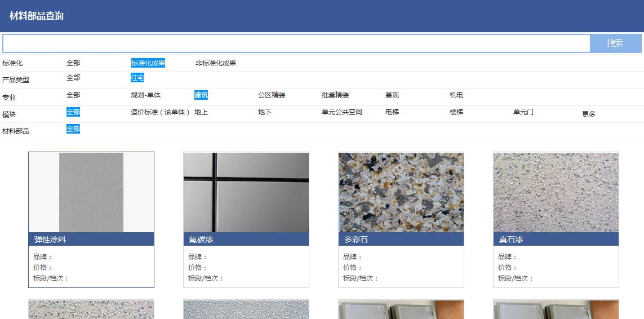Viewport: 644px width, 319px height.
Task: Select 住宅 product type filter
Action: [x=137, y=78]
